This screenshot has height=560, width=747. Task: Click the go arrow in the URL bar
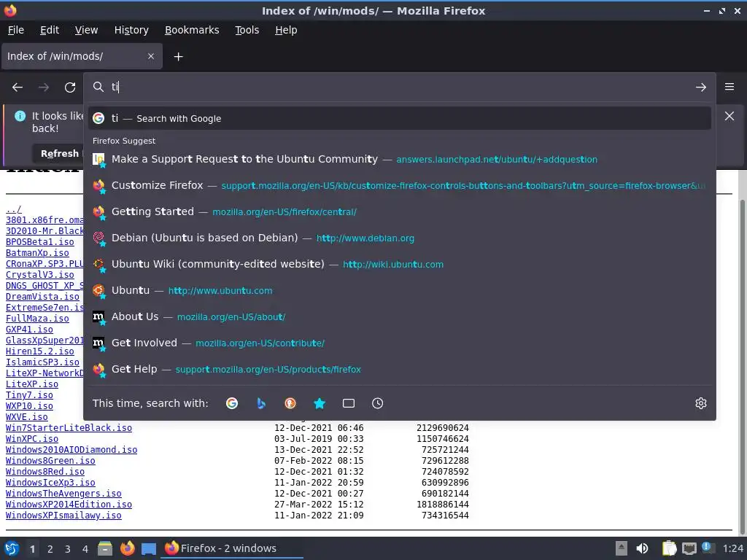701,87
